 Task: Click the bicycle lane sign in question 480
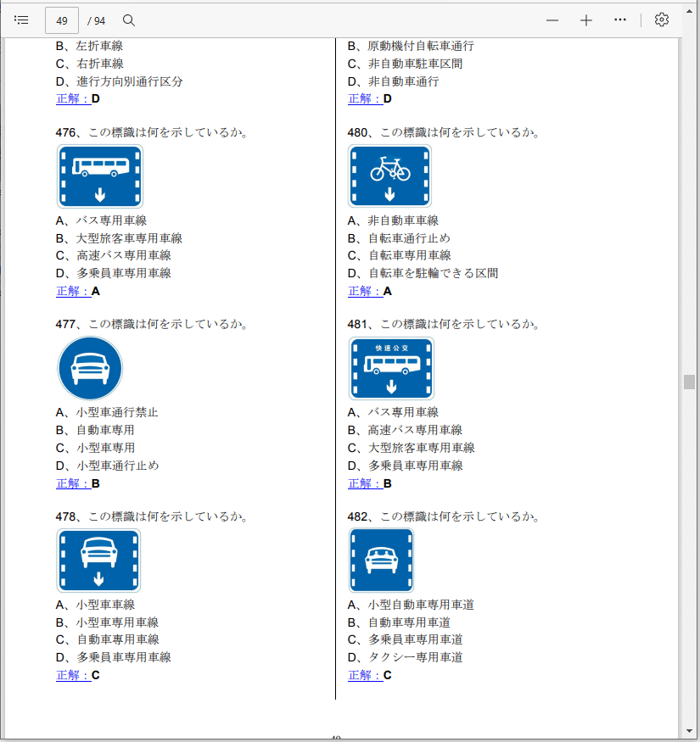[x=389, y=176]
